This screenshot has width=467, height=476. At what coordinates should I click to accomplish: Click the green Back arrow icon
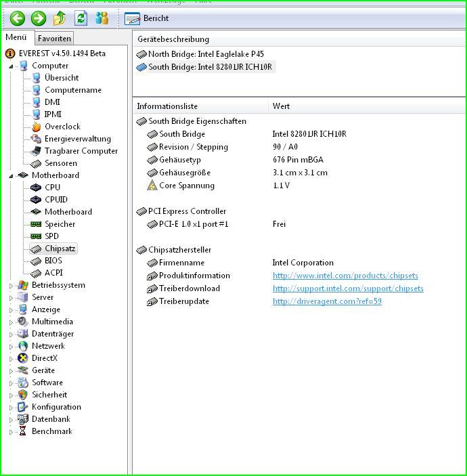pos(18,18)
